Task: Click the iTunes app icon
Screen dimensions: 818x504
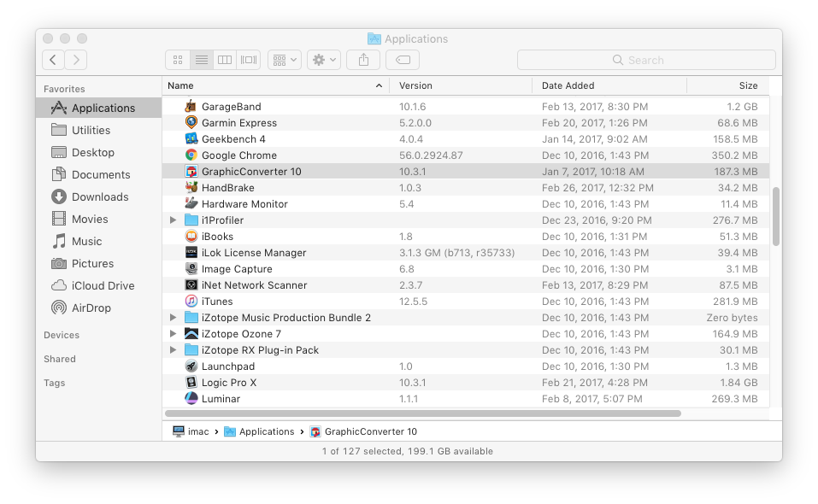Action: (191, 302)
